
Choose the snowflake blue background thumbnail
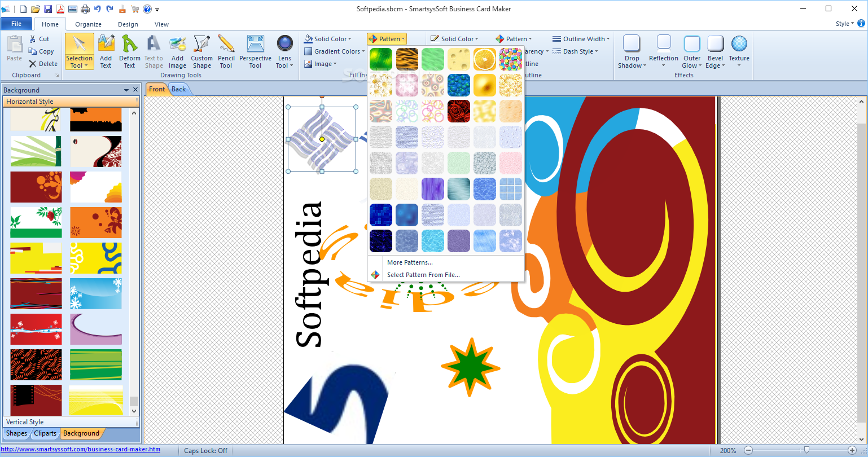pos(96,293)
